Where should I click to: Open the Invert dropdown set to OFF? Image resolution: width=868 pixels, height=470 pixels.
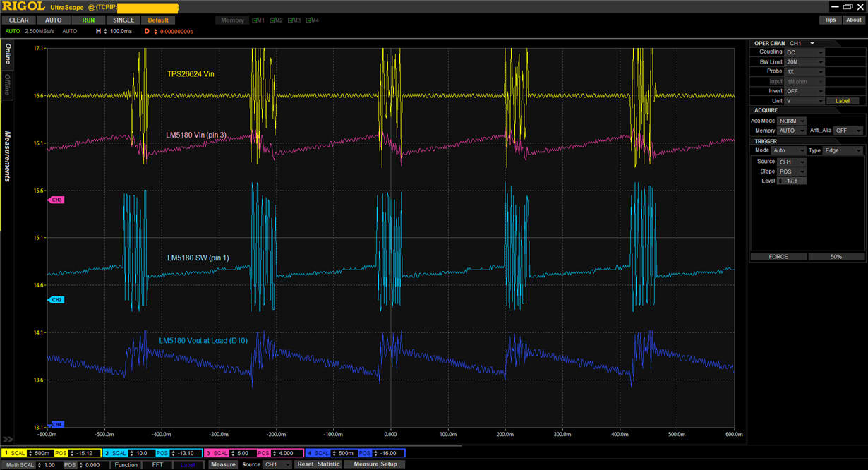804,92
